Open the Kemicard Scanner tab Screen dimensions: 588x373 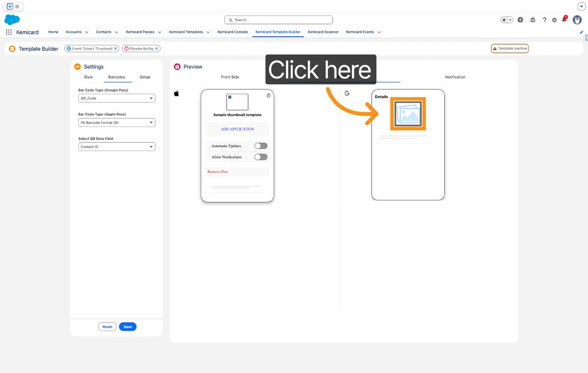(323, 32)
